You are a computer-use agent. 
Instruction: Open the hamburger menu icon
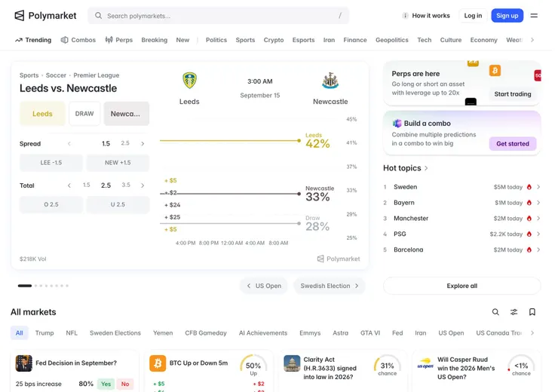(x=534, y=16)
